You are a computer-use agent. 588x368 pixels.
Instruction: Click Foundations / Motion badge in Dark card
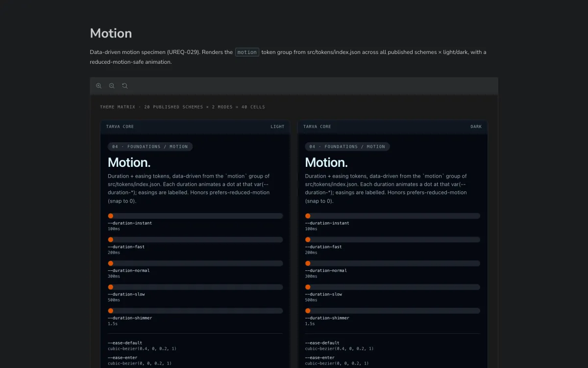347,146
